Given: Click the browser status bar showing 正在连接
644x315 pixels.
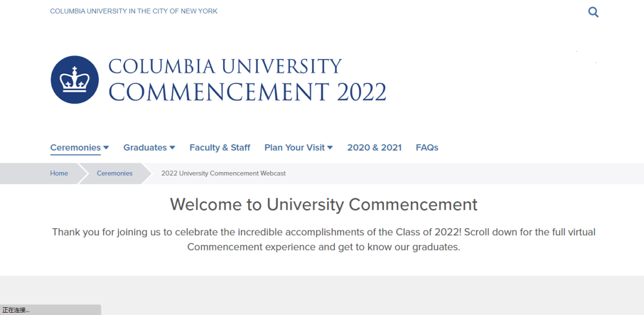Looking at the screenshot, I should click(x=50, y=310).
